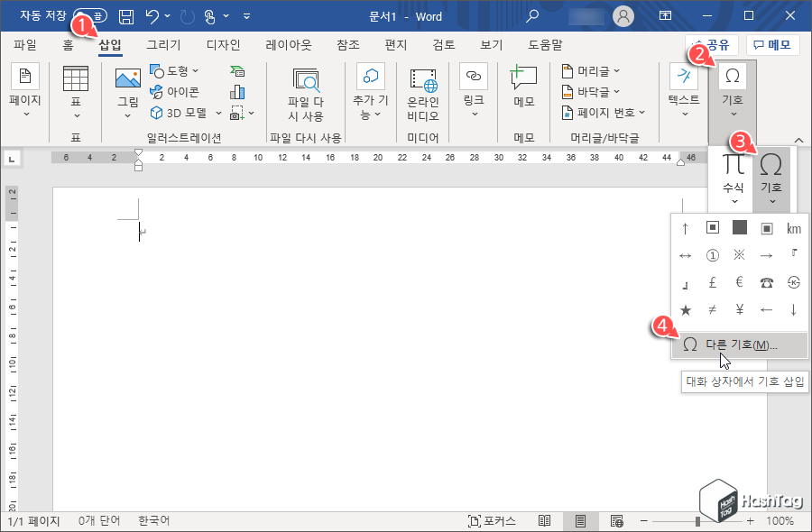Open the 파일 tab

(25, 44)
